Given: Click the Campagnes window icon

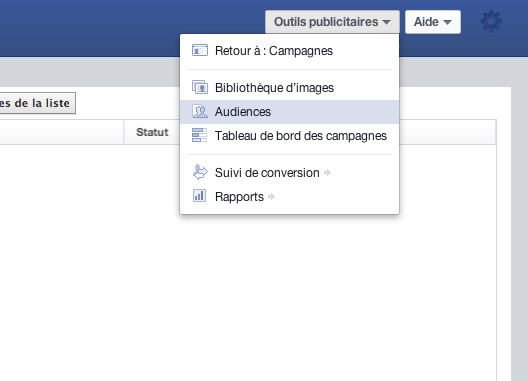Looking at the screenshot, I should [x=200, y=51].
